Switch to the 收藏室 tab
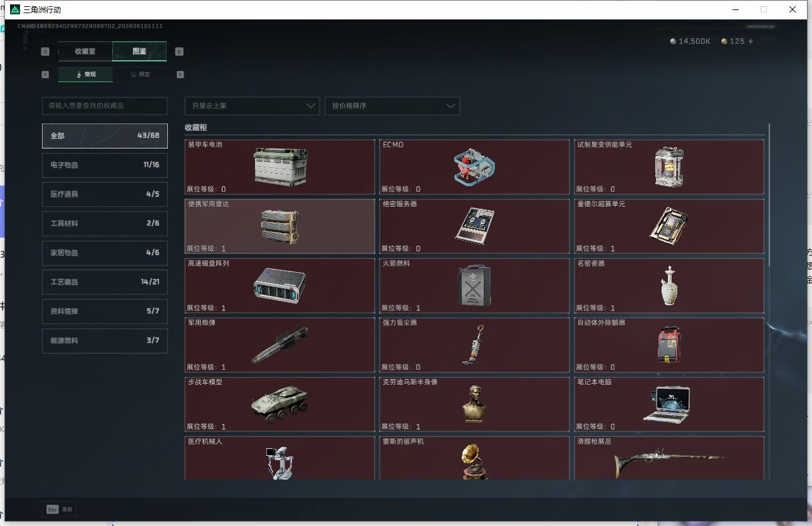The width and height of the screenshot is (812, 526). click(85, 51)
